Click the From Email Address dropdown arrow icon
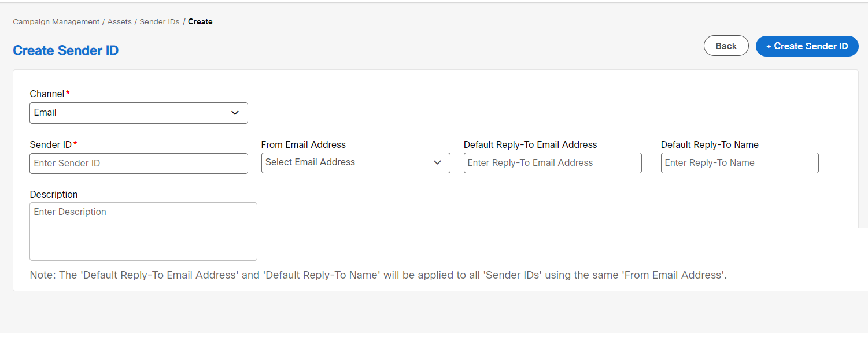868x341 pixels. point(438,162)
